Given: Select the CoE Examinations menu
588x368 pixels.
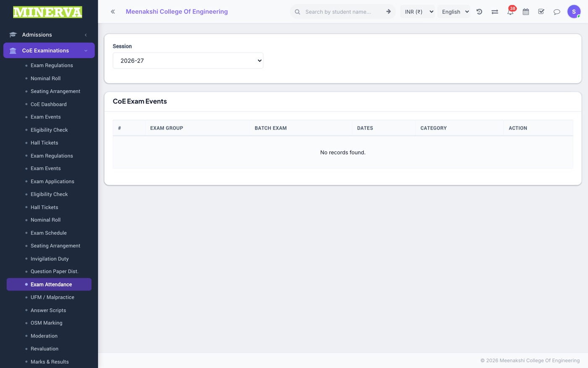Looking at the screenshot, I should point(49,50).
